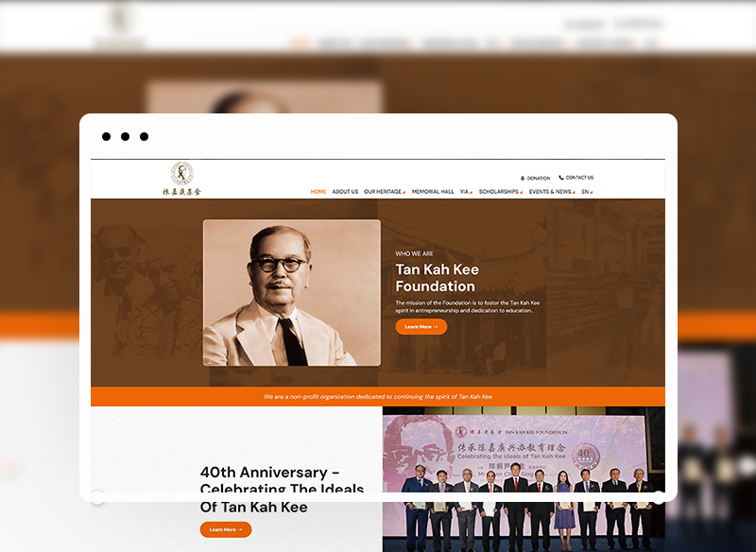Click Learn More under Tan Kah Kee Foundation

[x=421, y=327]
